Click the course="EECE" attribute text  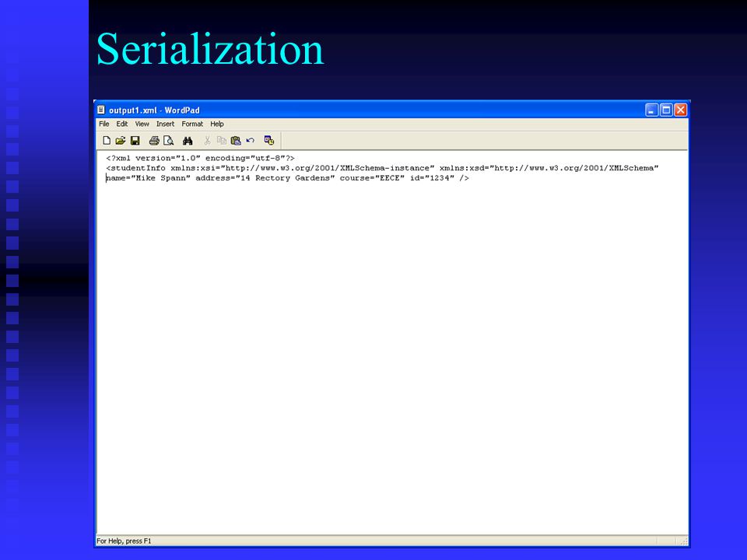(x=372, y=178)
